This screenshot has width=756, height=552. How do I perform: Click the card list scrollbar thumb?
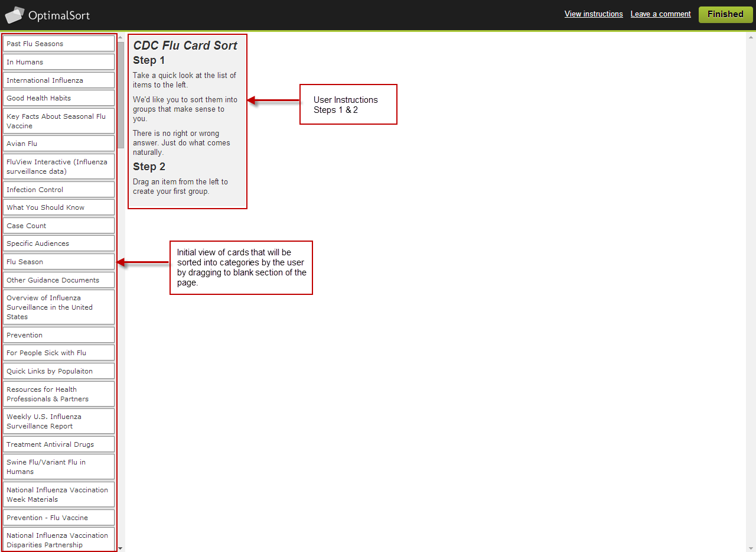pos(120,95)
